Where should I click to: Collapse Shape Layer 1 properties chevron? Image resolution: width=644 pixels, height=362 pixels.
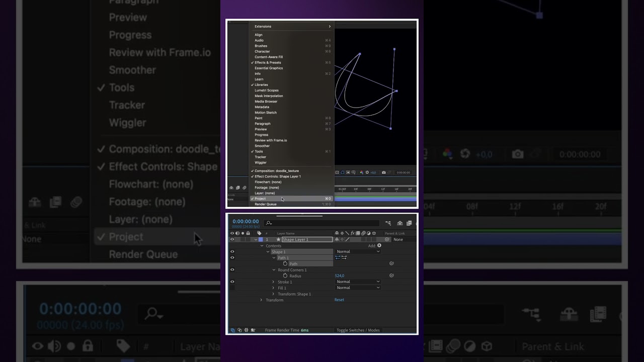(x=256, y=239)
